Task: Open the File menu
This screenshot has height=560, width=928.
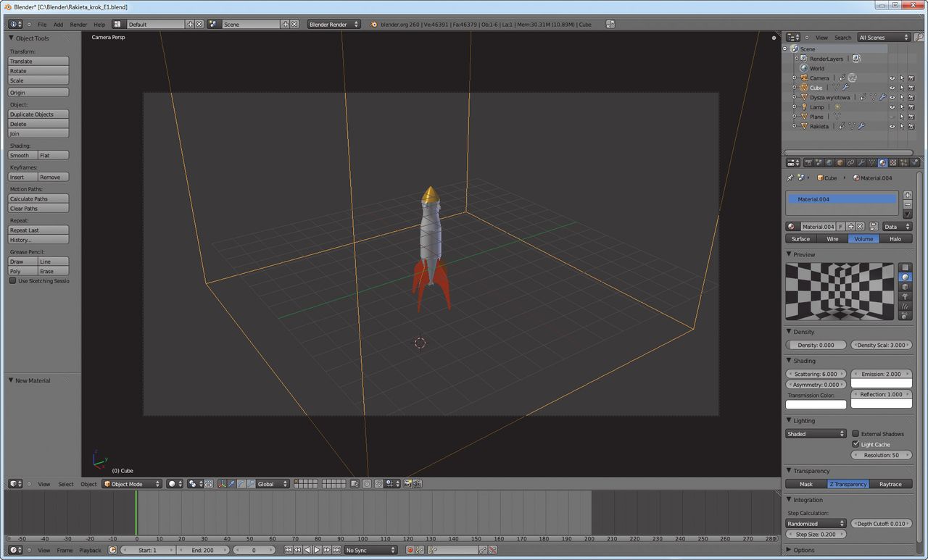Action: pyautogui.click(x=42, y=24)
